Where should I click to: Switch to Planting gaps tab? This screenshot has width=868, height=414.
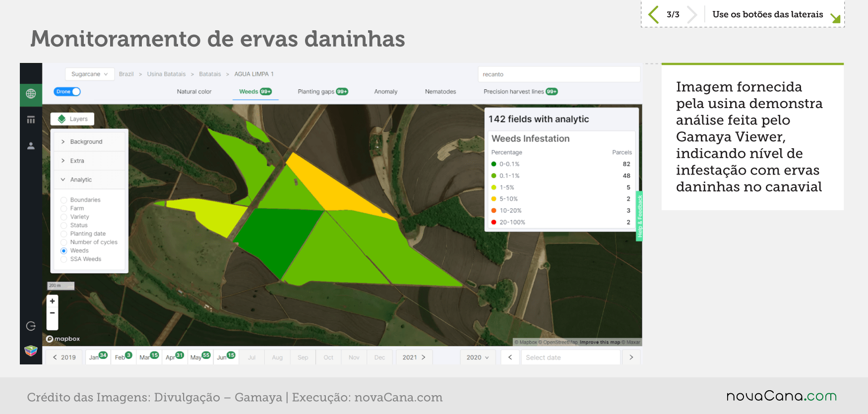(323, 92)
